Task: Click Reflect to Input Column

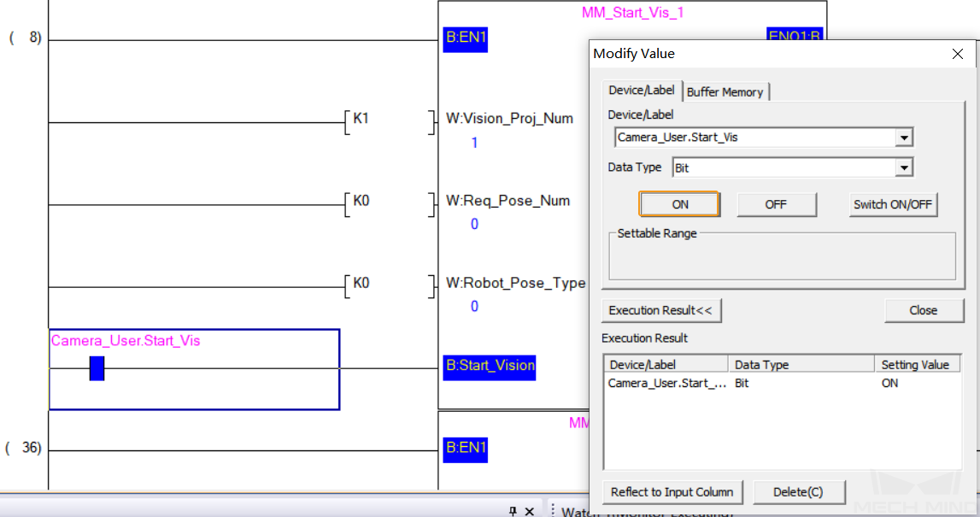Action: pyautogui.click(x=672, y=492)
